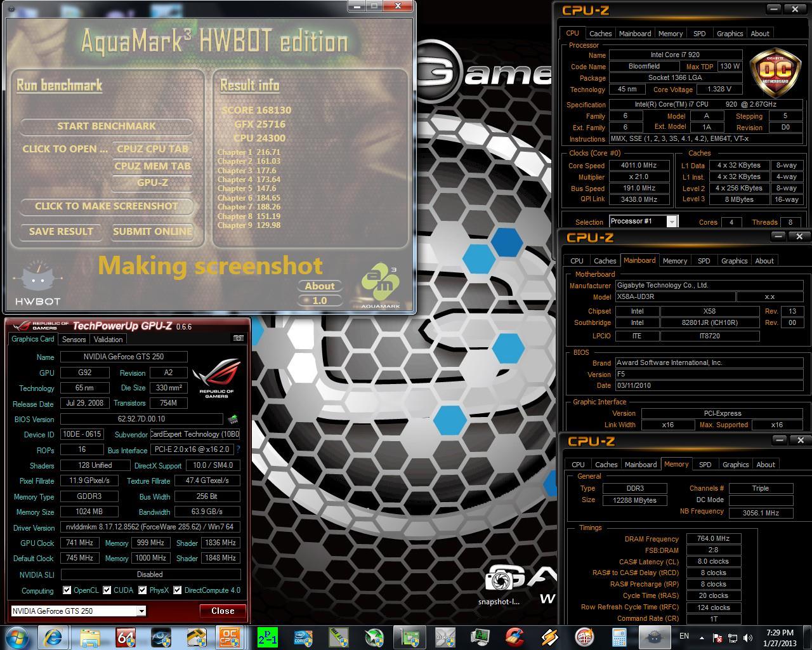The width and height of the screenshot is (812, 650).
Task: Click the GPU Name field NVIDIA GeForce GTS 250
Action: click(x=124, y=357)
